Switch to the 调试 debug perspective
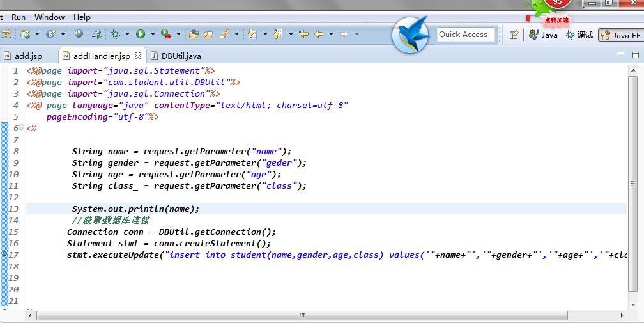 (x=579, y=35)
